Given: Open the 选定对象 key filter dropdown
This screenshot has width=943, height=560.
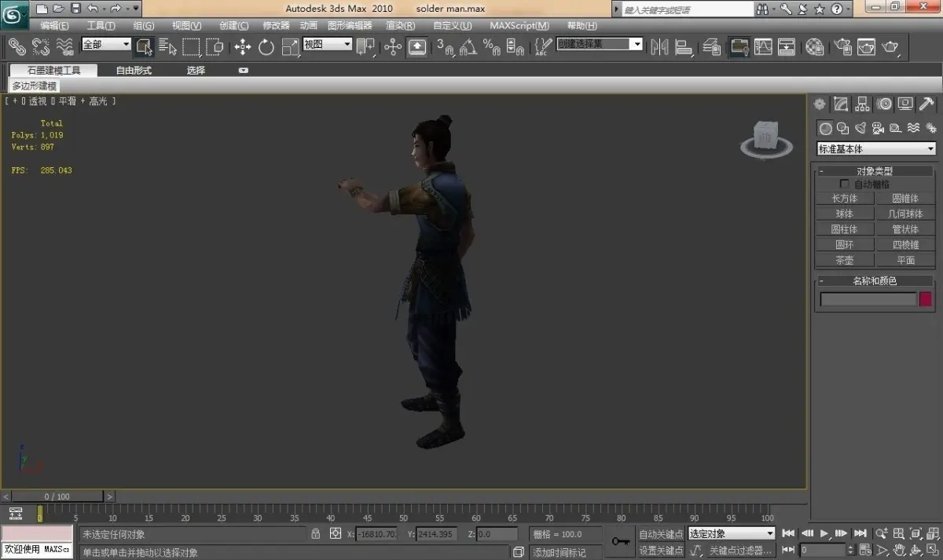Looking at the screenshot, I should (732, 534).
